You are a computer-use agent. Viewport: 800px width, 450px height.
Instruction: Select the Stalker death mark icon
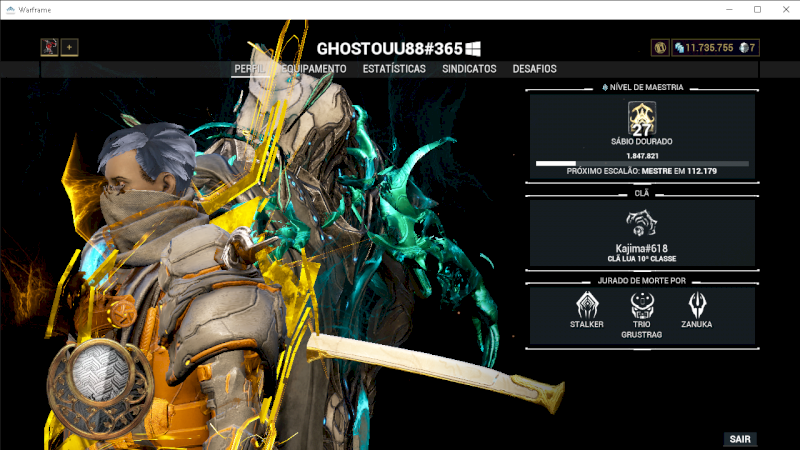[587, 305]
